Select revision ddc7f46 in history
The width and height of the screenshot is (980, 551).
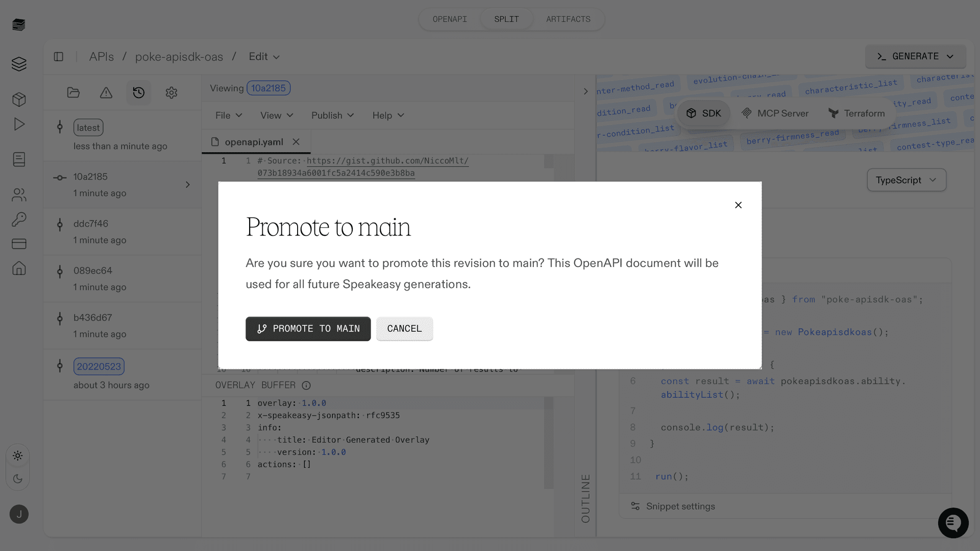91,224
